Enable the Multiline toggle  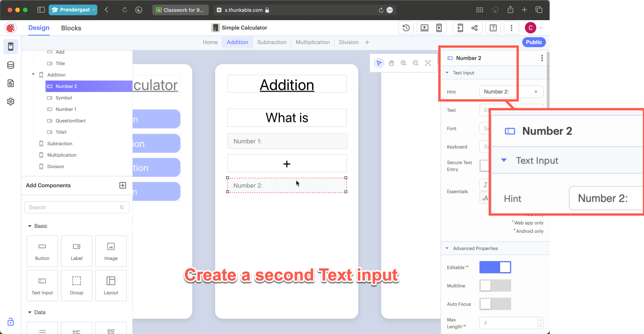click(495, 286)
